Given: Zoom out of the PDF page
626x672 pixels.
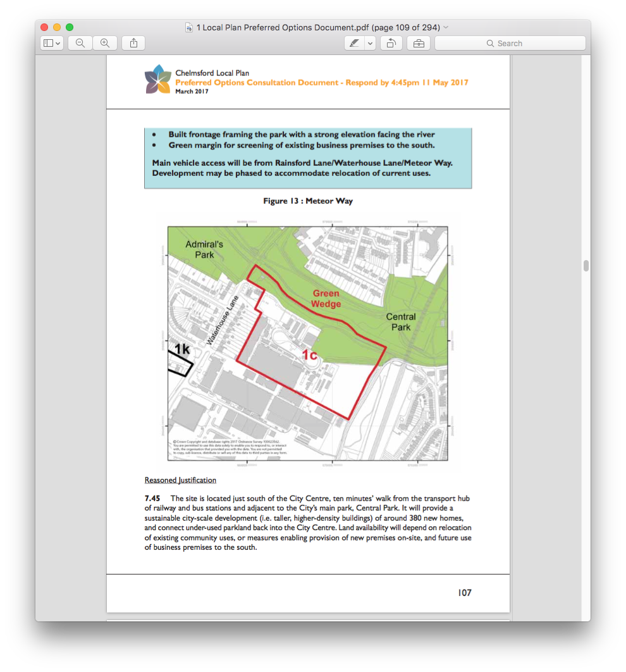Looking at the screenshot, I should [80, 43].
